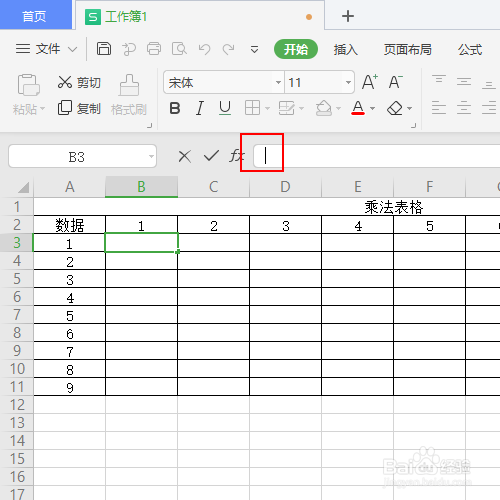Click the plus to open new tab
The image size is (500, 500).
pyautogui.click(x=348, y=16)
